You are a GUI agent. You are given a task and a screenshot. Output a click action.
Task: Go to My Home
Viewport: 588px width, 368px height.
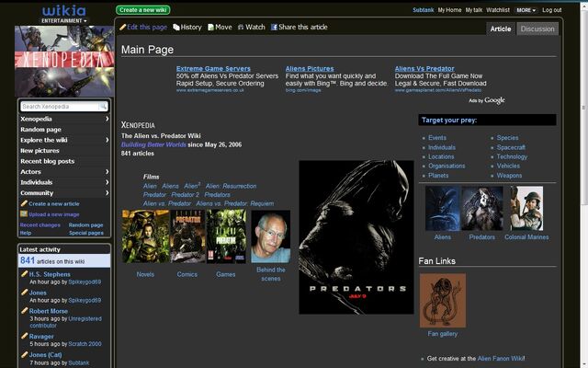tap(449, 10)
